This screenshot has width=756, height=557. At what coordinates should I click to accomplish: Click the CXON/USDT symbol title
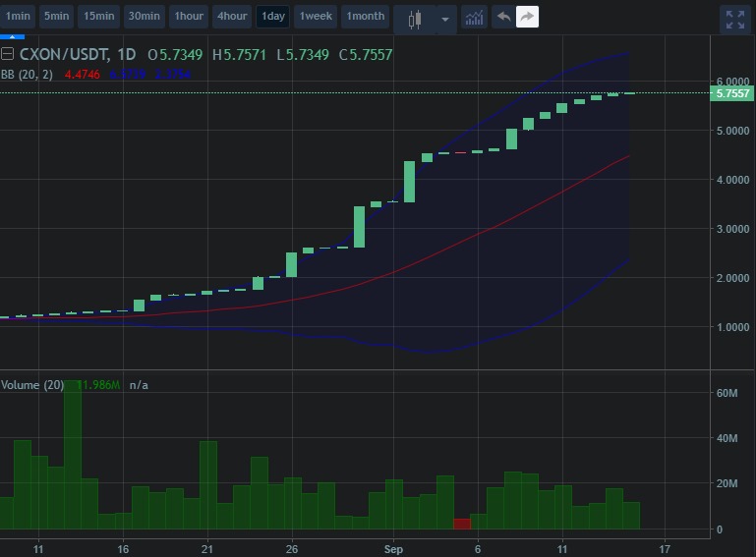pos(64,54)
